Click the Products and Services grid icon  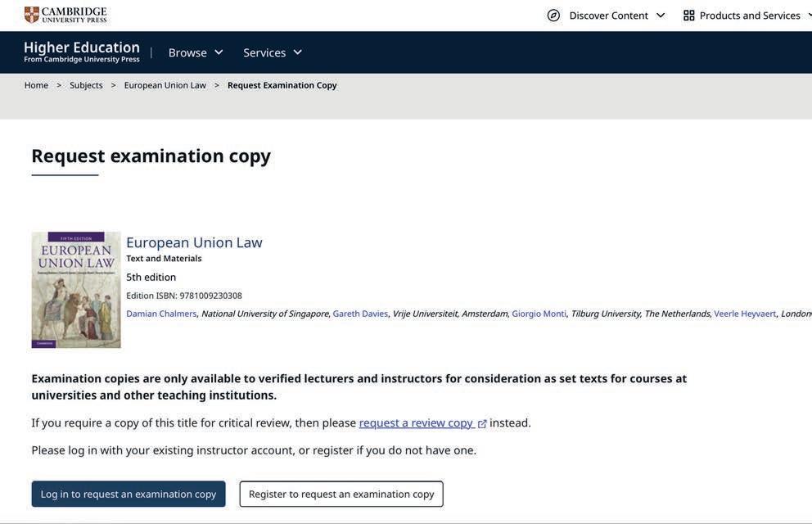[x=688, y=16]
